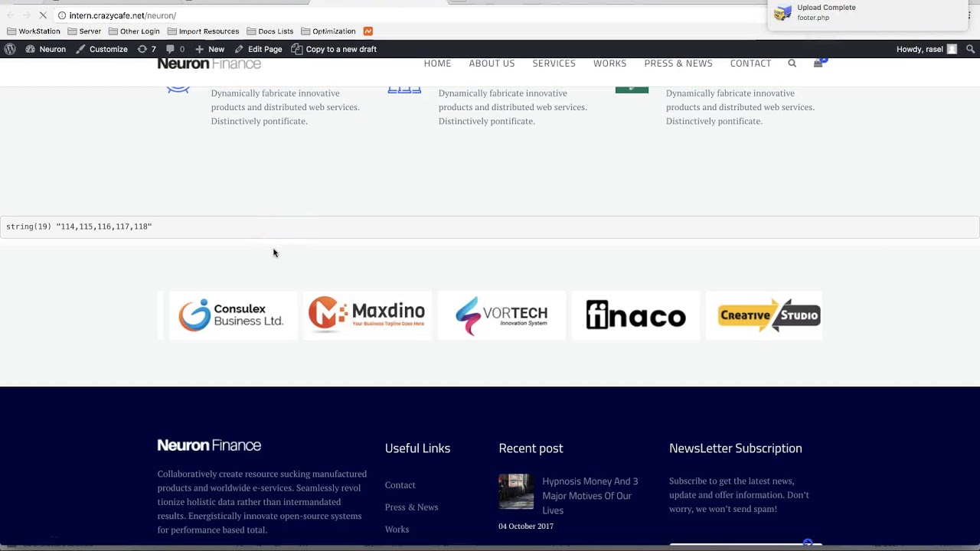980x551 pixels.
Task: Click the Creative Studio client logo
Action: (x=764, y=315)
